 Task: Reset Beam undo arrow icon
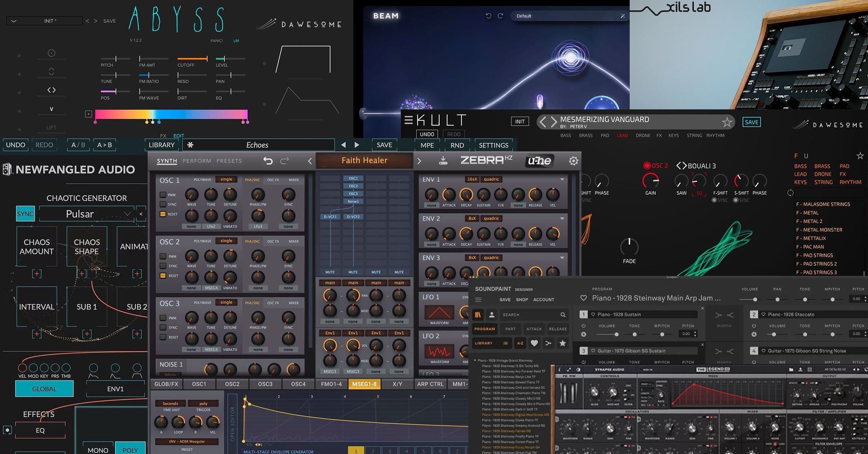point(489,16)
